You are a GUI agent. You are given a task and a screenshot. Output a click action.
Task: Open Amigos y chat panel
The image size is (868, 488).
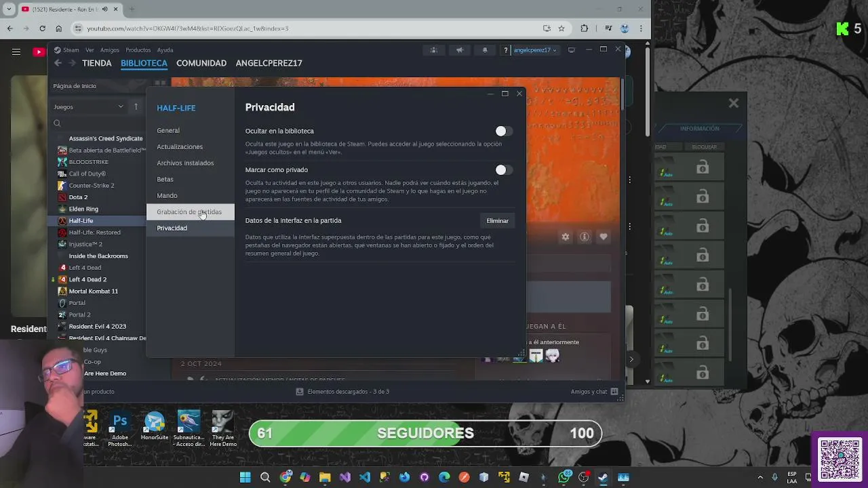[594, 392]
